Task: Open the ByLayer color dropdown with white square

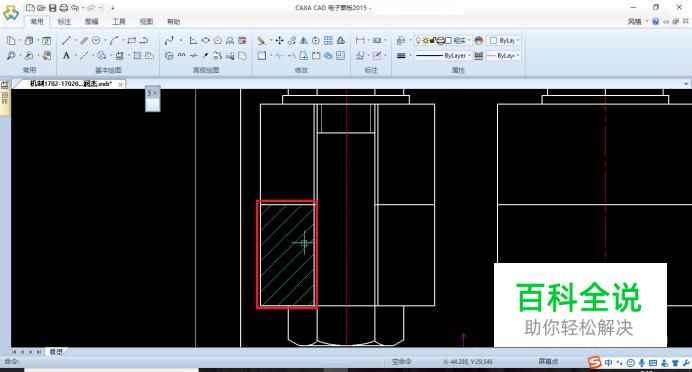Action: [x=505, y=41]
